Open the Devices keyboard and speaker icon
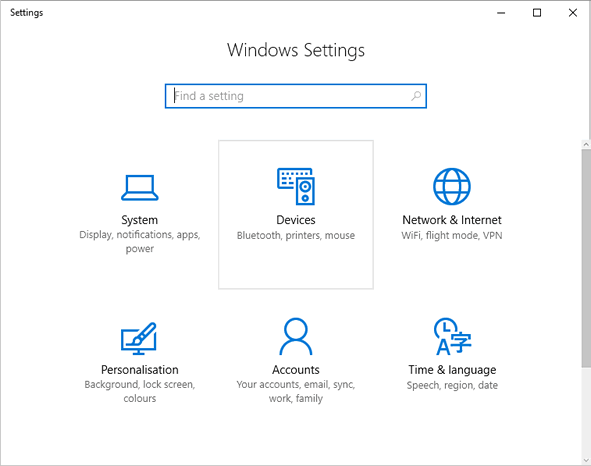 pos(296,186)
